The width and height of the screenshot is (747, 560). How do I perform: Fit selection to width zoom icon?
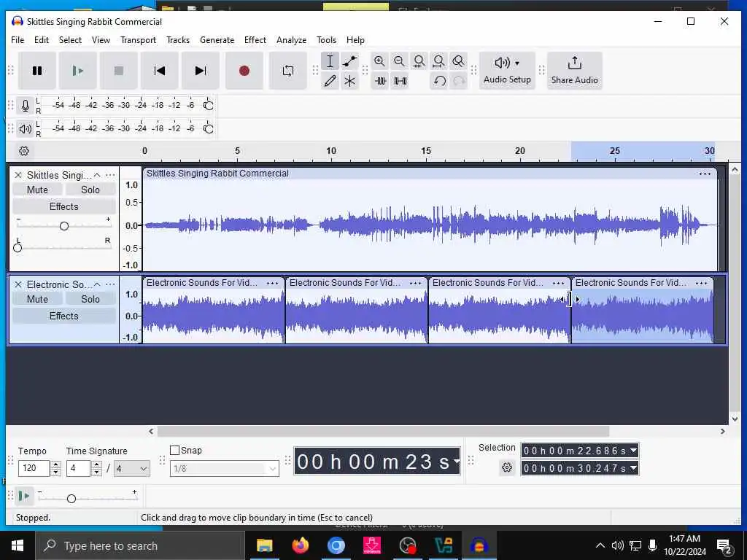pos(419,61)
